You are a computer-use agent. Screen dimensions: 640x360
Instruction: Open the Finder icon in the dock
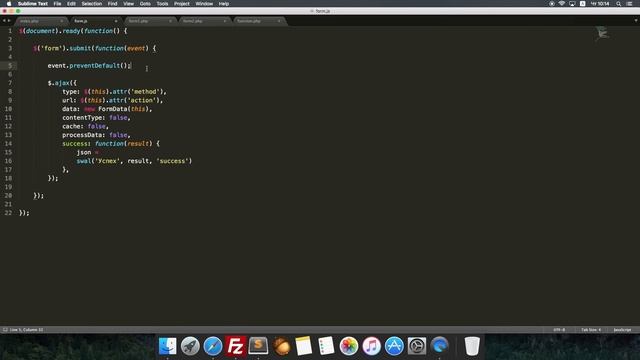point(167,346)
